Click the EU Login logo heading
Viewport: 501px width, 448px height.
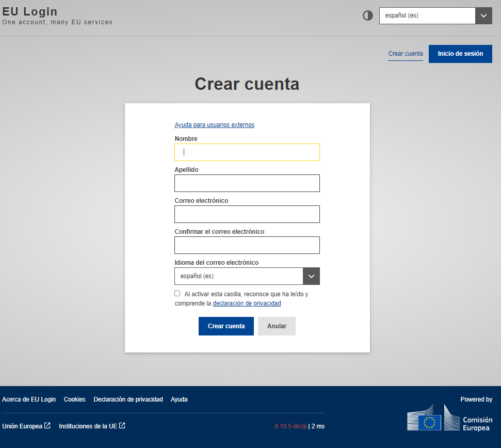29,11
